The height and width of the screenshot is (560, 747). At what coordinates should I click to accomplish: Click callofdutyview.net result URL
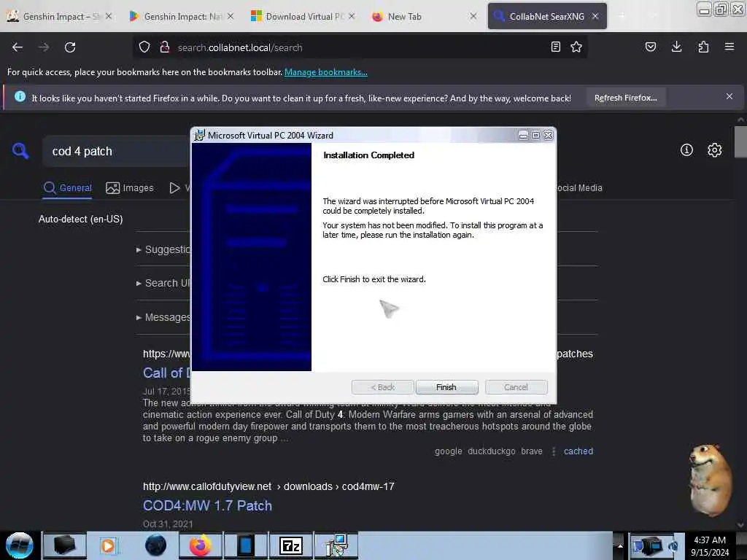coord(268,486)
